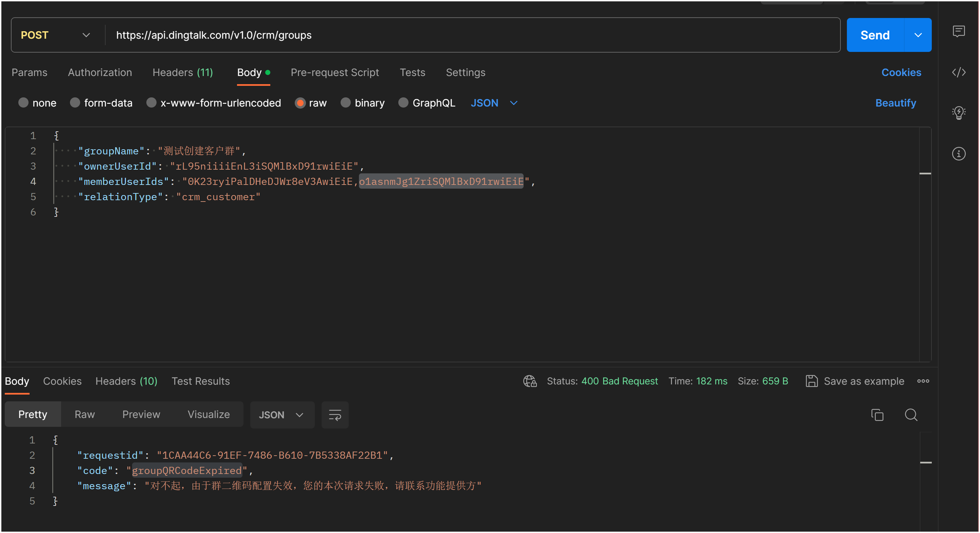Switch to the Authorization tab

(100, 72)
